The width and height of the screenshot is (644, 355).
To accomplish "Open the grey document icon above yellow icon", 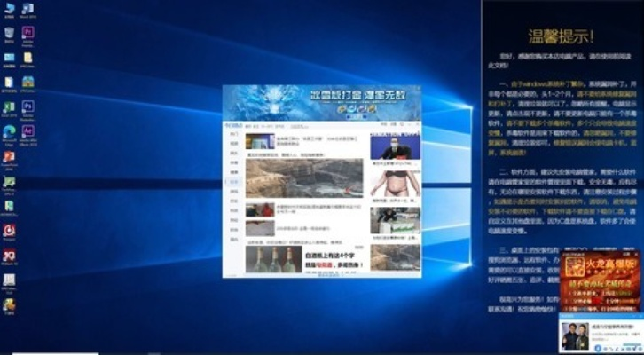I will [9, 281].
